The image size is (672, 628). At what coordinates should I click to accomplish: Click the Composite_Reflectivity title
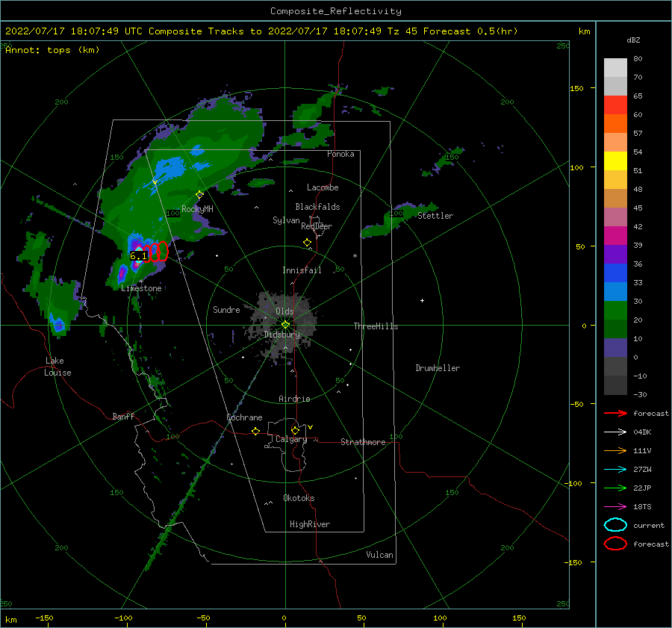click(335, 11)
